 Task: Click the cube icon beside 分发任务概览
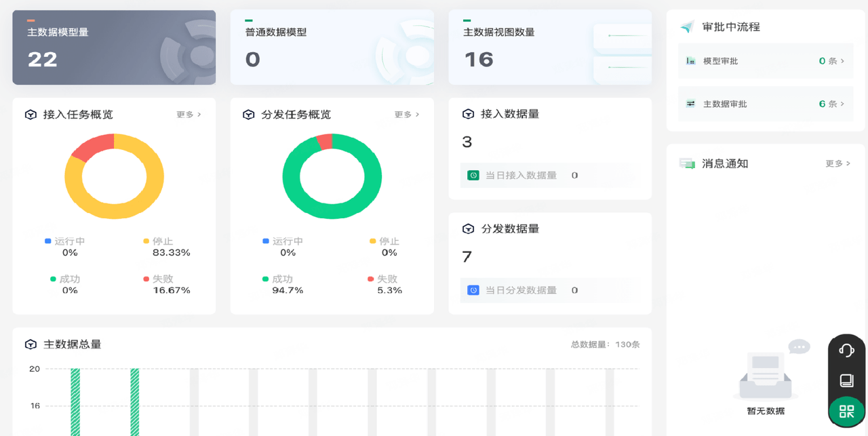click(x=248, y=114)
